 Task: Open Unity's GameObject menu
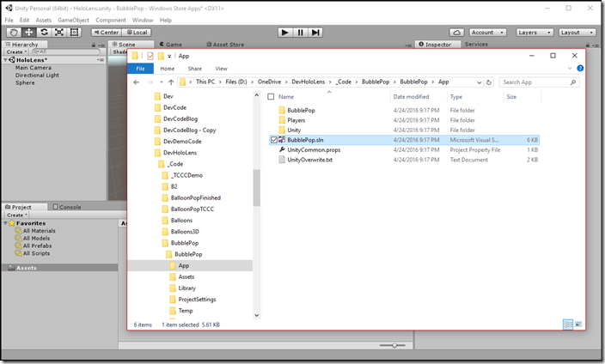pos(73,20)
